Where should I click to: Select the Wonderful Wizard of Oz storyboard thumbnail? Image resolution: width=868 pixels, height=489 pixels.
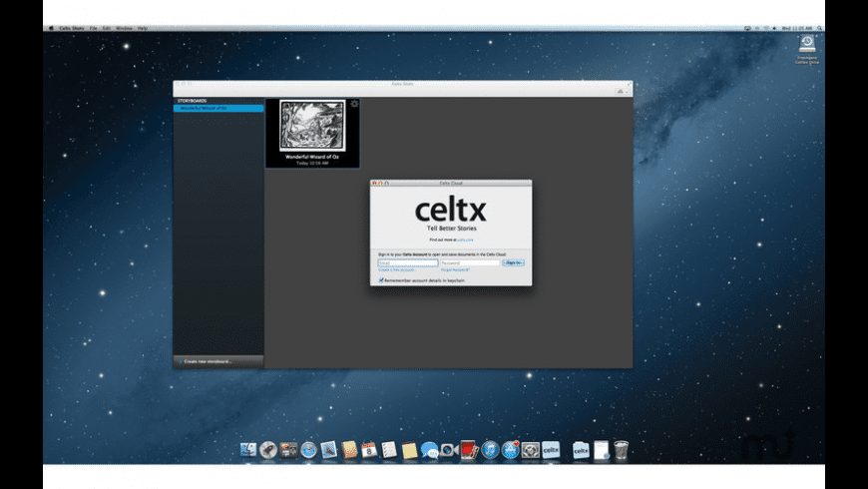[312, 133]
